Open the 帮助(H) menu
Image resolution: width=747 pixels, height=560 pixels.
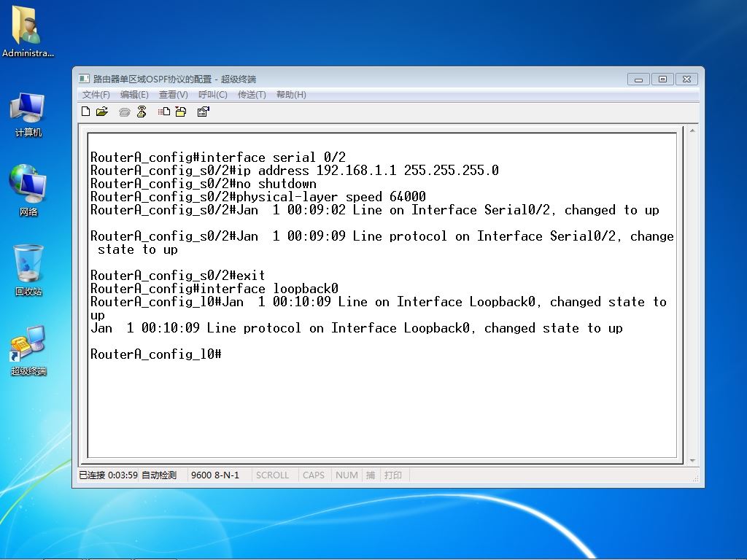[x=291, y=94]
